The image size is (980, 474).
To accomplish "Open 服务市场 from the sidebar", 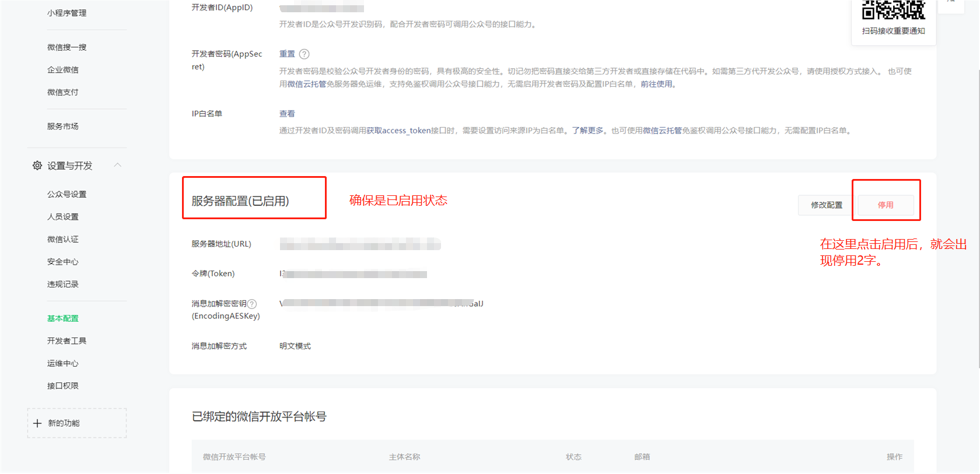I will pos(63,127).
